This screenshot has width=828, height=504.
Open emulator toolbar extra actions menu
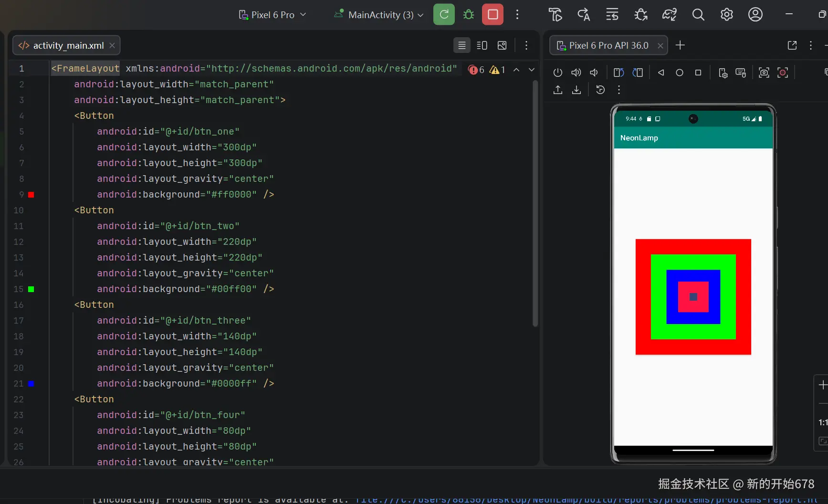[x=619, y=90]
